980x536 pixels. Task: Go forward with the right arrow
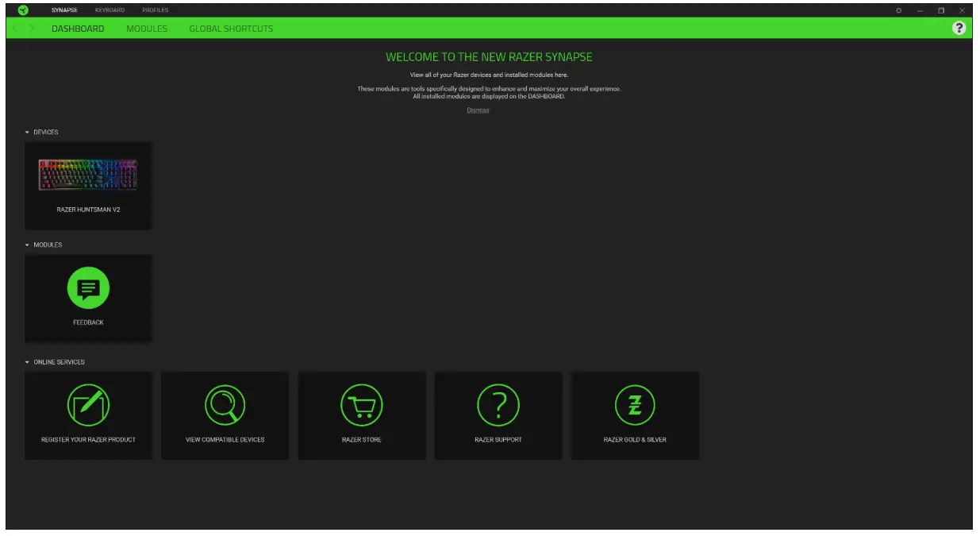[x=32, y=29]
